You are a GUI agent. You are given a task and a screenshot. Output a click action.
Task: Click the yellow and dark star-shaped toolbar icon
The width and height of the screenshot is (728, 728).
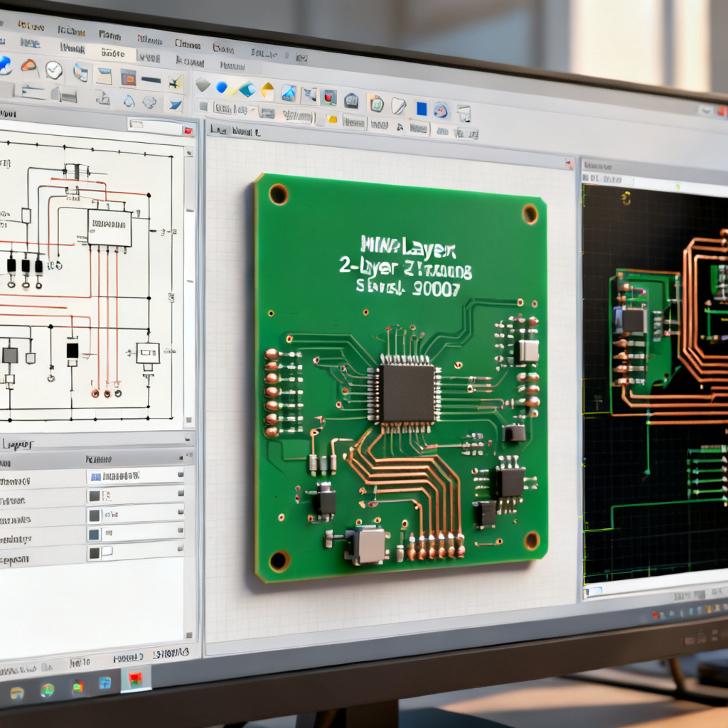click(x=176, y=82)
